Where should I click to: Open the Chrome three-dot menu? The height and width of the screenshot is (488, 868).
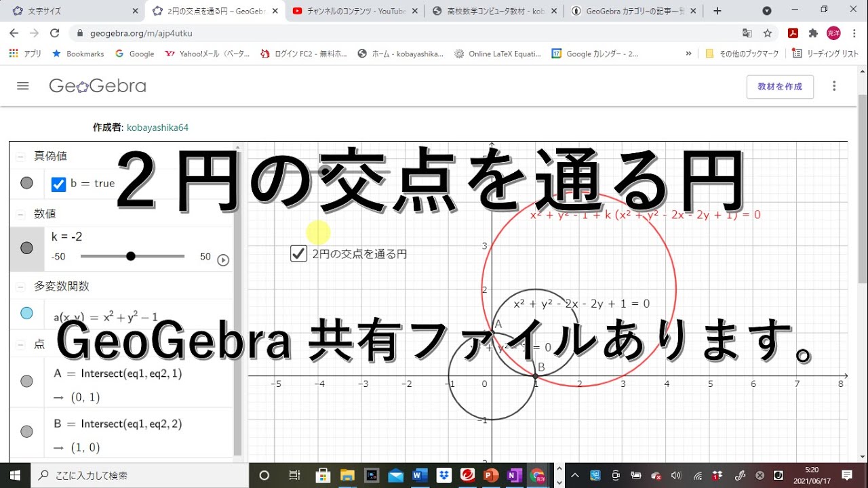854,33
